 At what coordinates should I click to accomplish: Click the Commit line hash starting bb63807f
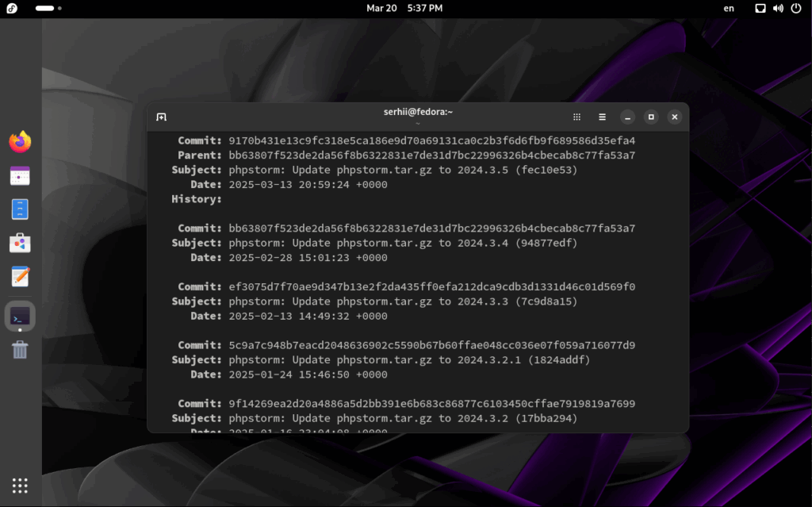pos(432,229)
